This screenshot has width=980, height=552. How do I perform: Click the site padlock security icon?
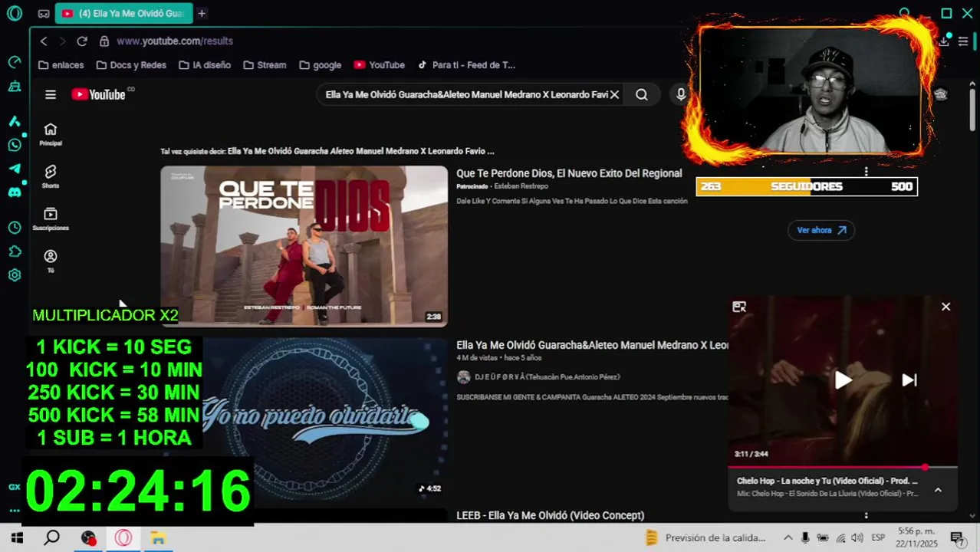point(104,41)
